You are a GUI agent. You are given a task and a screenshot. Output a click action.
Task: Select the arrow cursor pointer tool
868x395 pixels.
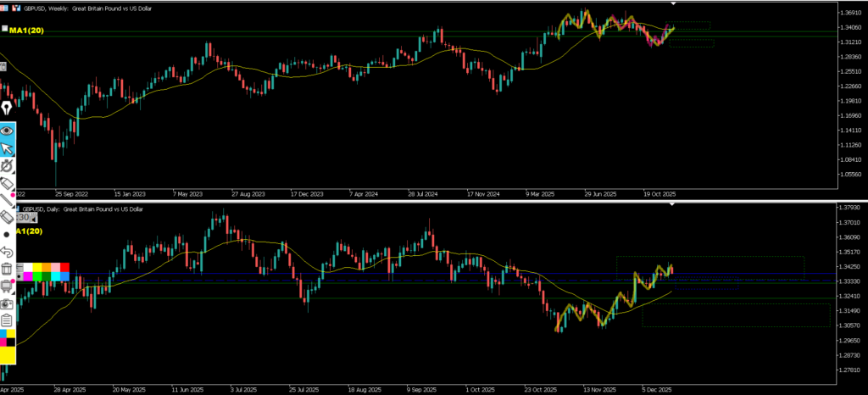7,149
